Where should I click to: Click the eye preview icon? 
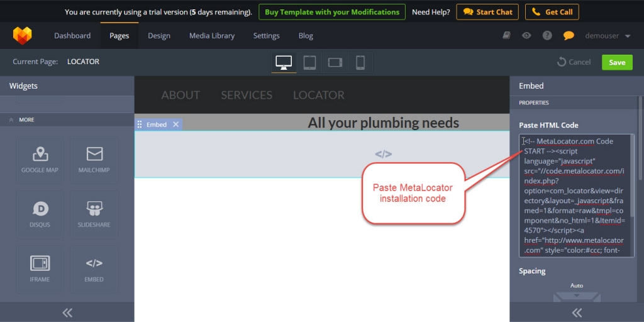pos(526,35)
